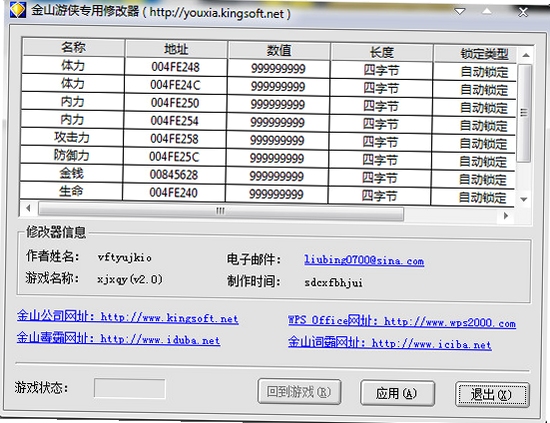Click the table's scroll down arrow

tap(524, 199)
